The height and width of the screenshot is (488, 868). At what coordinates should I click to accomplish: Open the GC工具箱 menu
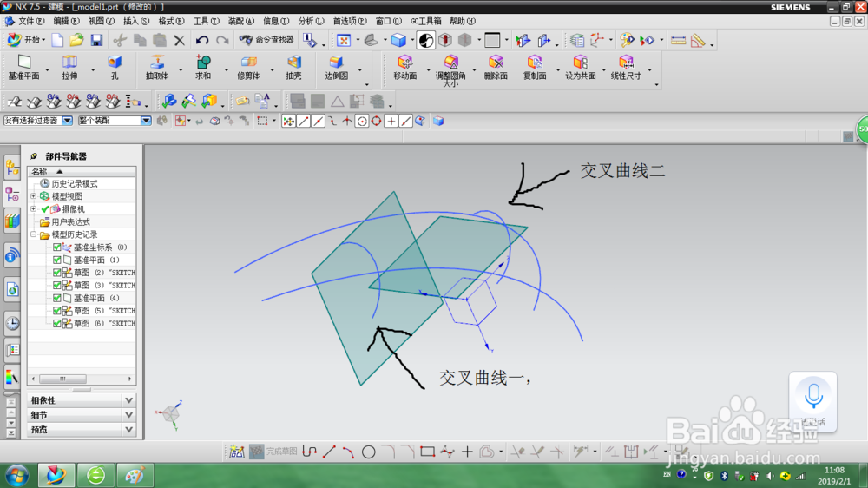click(x=425, y=21)
